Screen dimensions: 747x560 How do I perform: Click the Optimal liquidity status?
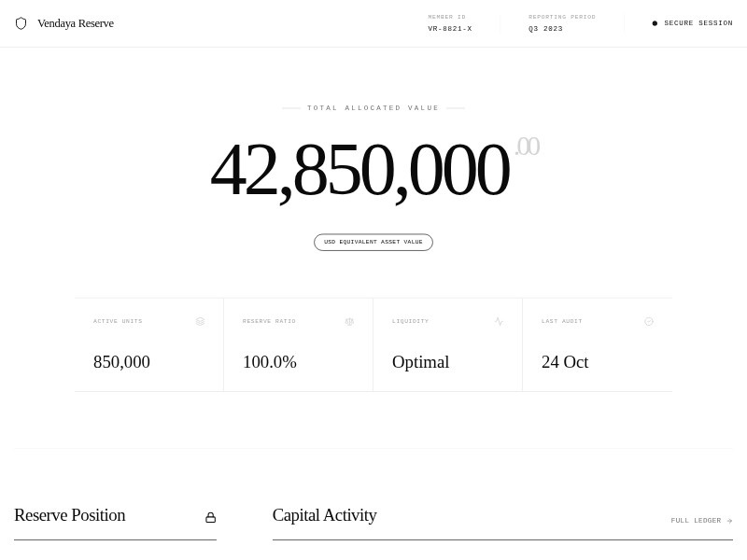[x=420, y=362]
